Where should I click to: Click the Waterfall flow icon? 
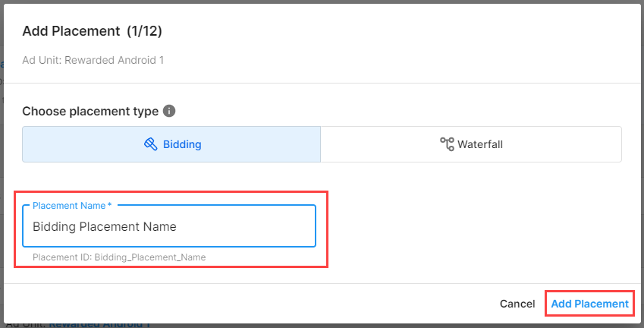(x=447, y=144)
